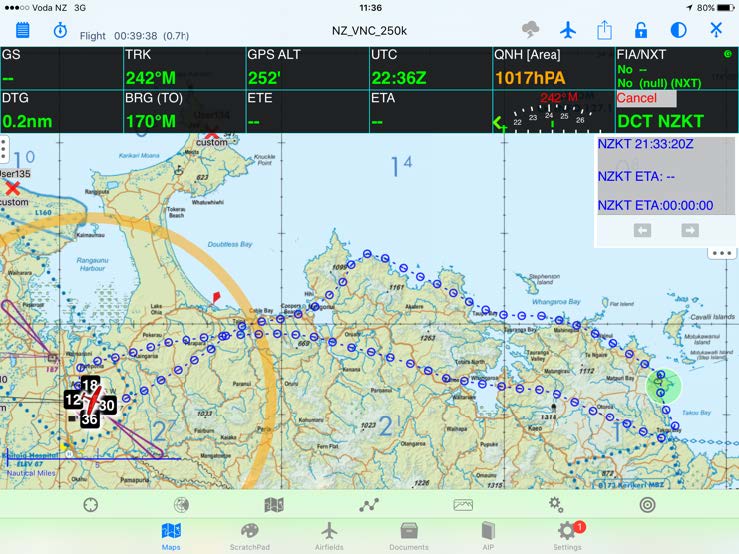Tap the NZ_VNC_250k chart title
This screenshot has height=554, width=739.
click(x=369, y=31)
